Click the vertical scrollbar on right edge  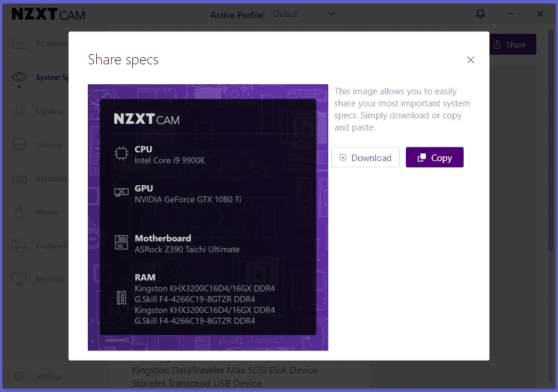(551, 142)
